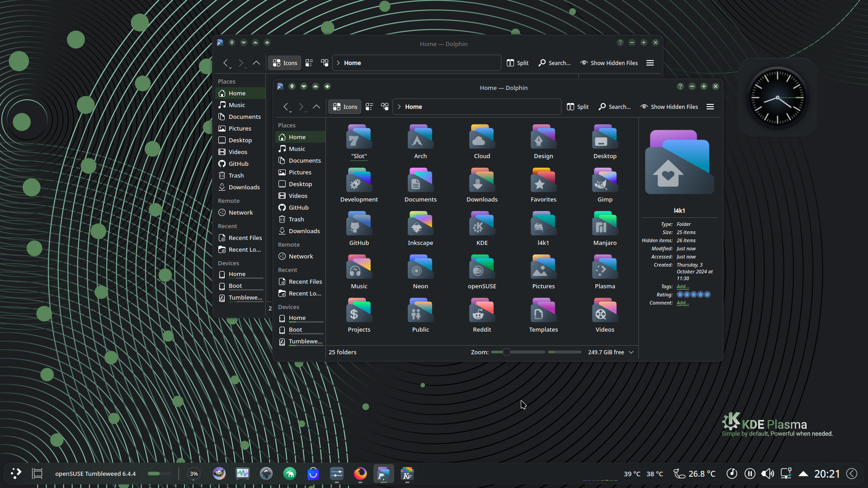Toggle keep-above for front Dolphin window
Screen dimensions: 868x488
coord(316,86)
